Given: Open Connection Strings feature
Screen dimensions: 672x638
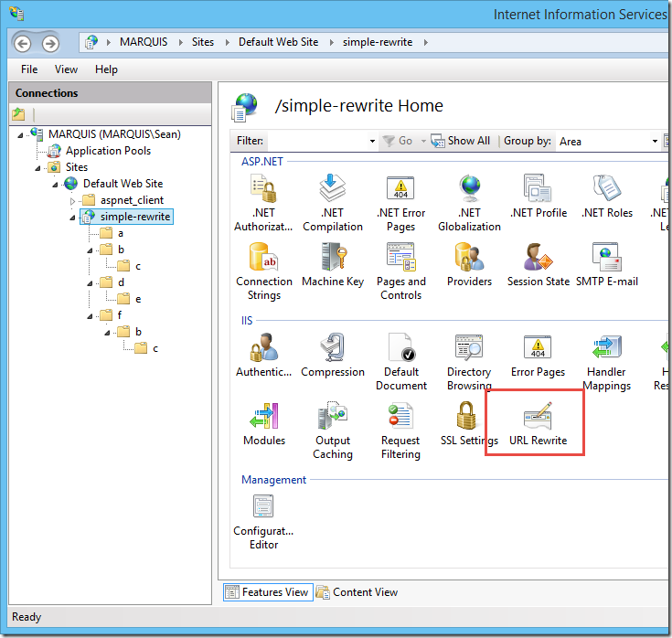Looking at the screenshot, I should [x=264, y=271].
